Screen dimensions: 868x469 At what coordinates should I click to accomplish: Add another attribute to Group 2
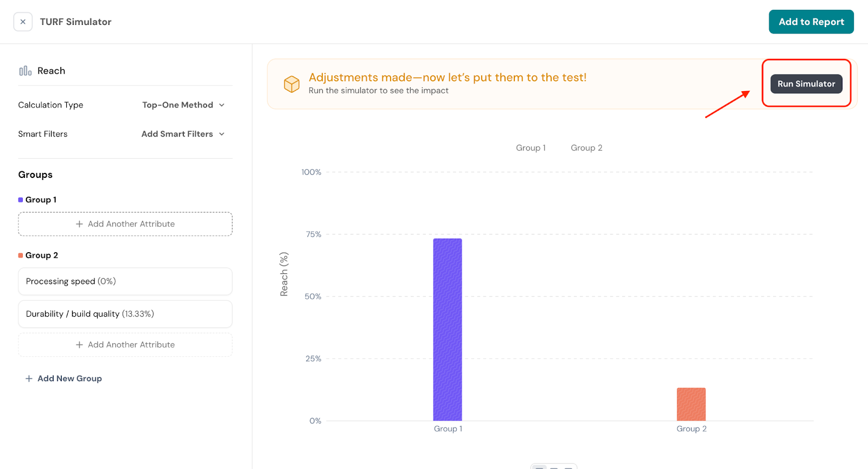click(125, 345)
